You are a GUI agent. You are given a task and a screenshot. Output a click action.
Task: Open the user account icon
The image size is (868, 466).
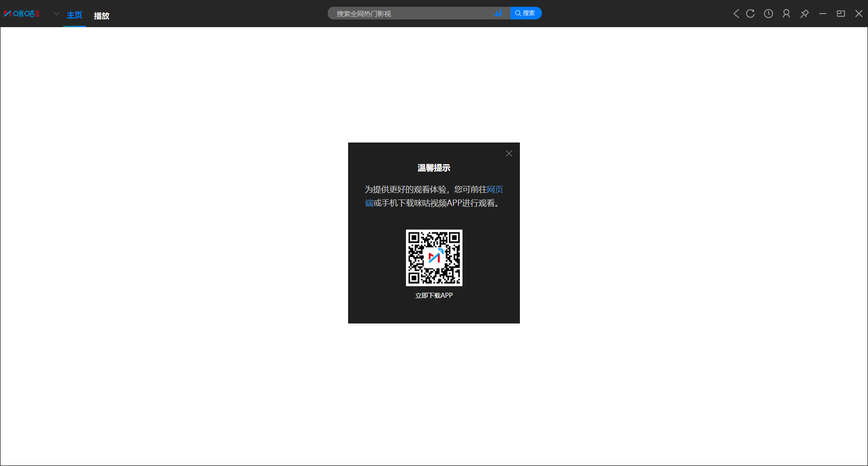[787, 14]
